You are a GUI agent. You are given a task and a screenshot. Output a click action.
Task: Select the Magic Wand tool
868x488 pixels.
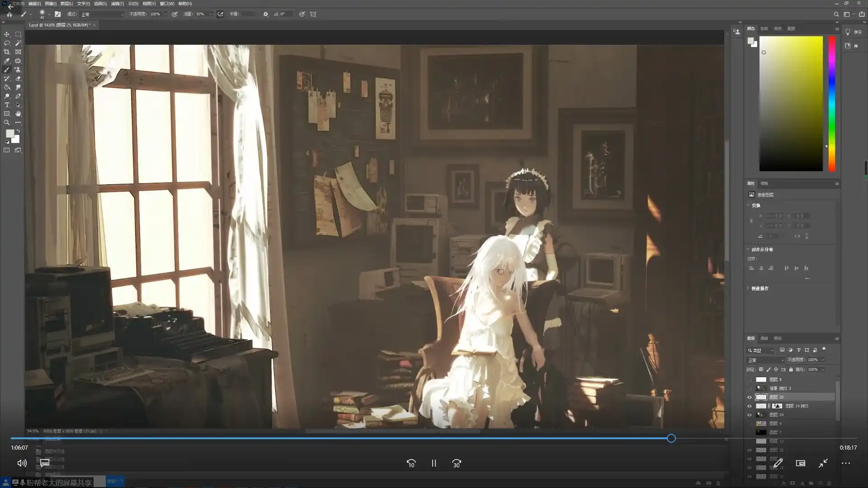[x=18, y=43]
